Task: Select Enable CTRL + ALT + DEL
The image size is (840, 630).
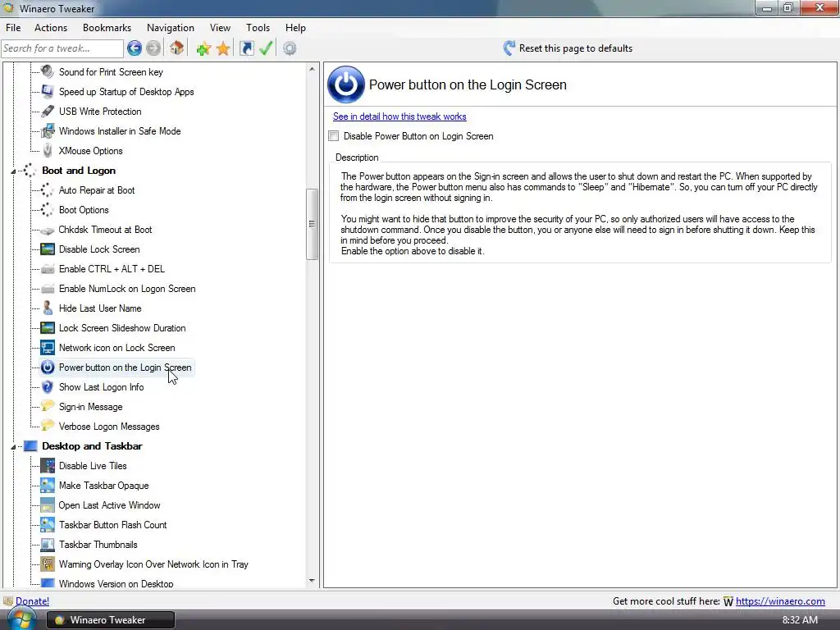Action: (x=112, y=269)
